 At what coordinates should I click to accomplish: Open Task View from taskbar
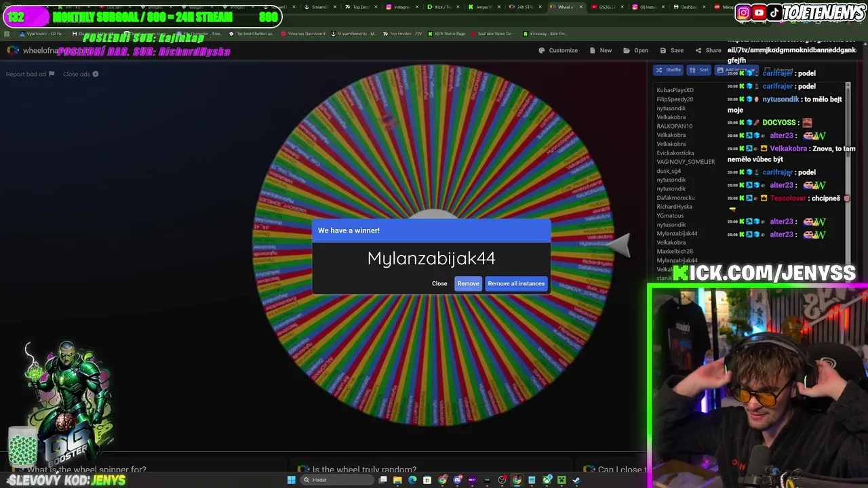tap(382, 480)
